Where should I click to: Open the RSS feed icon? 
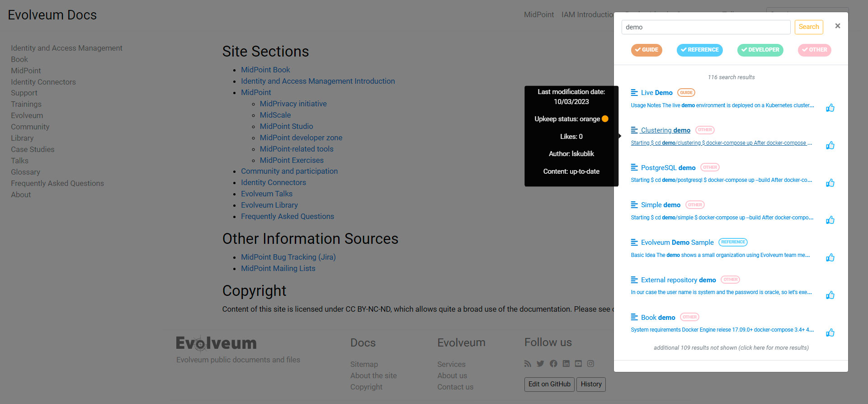(528, 363)
